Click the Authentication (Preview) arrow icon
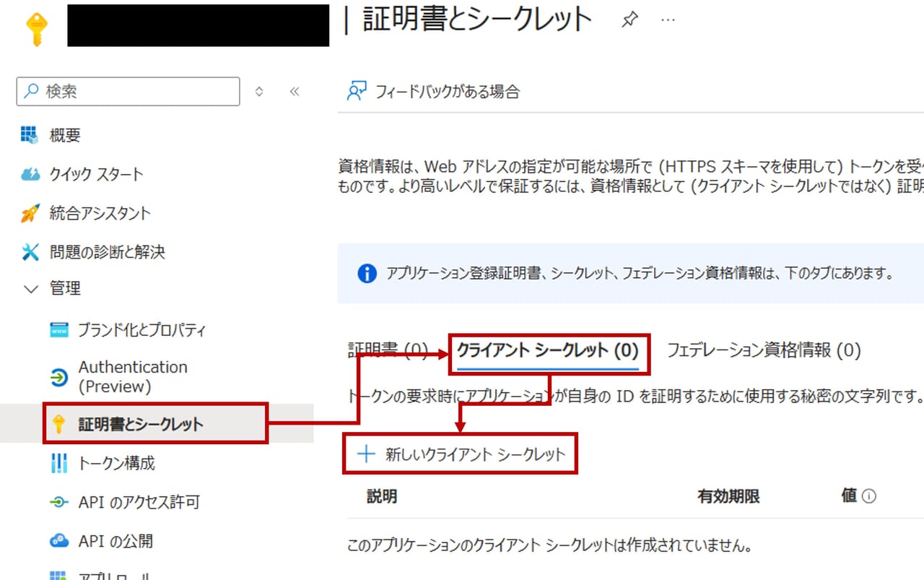This screenshot has width=924, height=580. click(x=59, y=377)
